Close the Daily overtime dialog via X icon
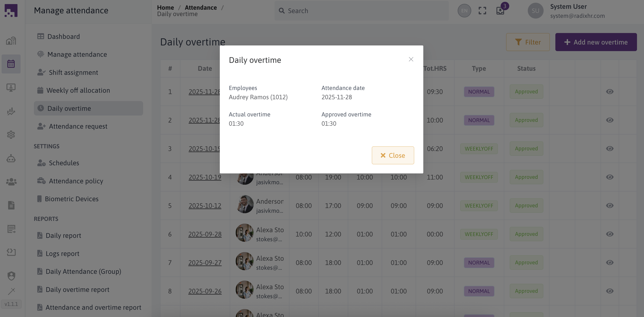Screen dimensions: 644x317 point(411,59)
